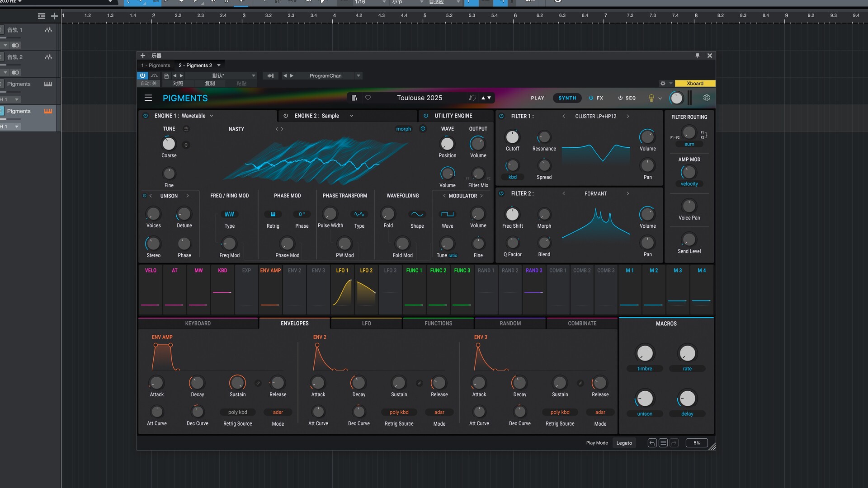This screenshot has width=868, height=488.
Task: Toggle Engine 1 power button
Action: [146, 116]
